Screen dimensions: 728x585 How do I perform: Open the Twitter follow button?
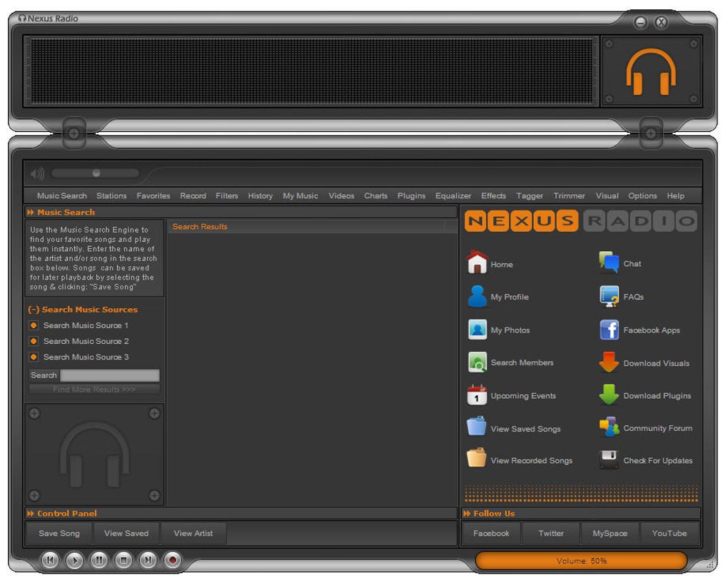point(551,533)
